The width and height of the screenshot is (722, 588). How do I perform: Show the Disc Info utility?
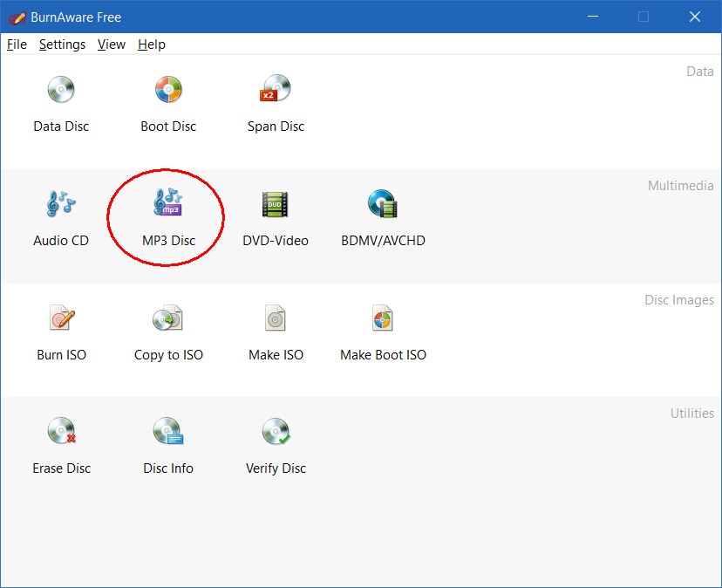[168, 446]
